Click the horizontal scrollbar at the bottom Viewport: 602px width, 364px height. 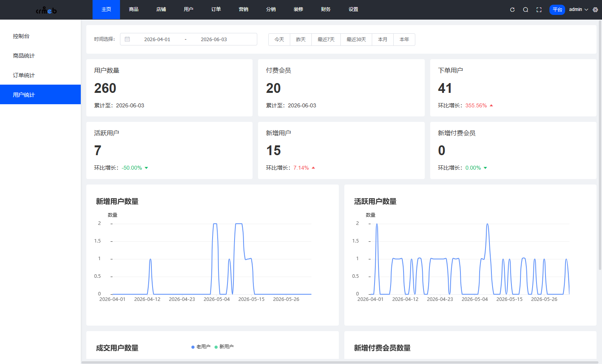click(x=340, y=362)
